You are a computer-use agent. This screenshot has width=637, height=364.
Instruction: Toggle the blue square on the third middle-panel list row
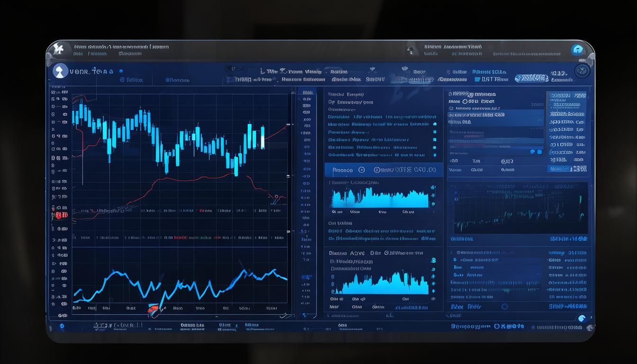point(434,132)
